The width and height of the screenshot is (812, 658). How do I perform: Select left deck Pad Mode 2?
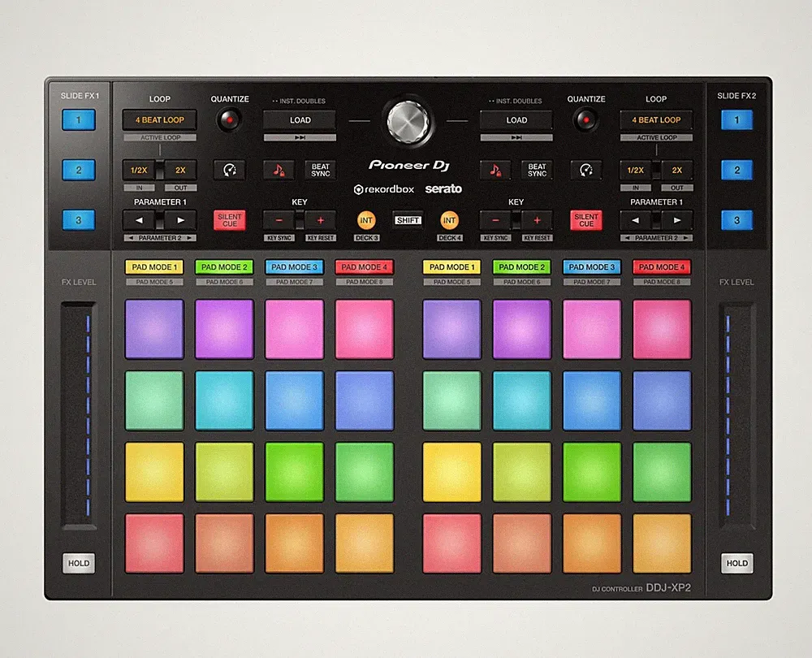click(224, 266)
